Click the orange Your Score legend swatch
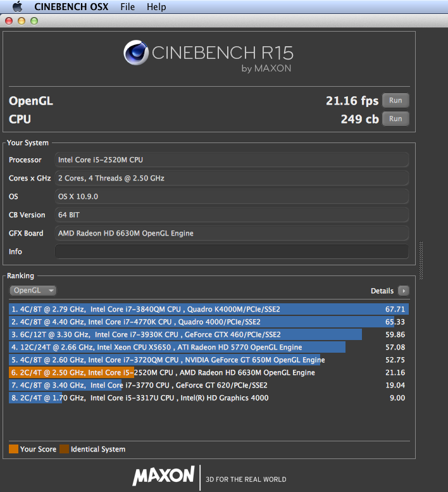This screenshot has width=448, height=492. pyautogui.click(x=13, y=449)
